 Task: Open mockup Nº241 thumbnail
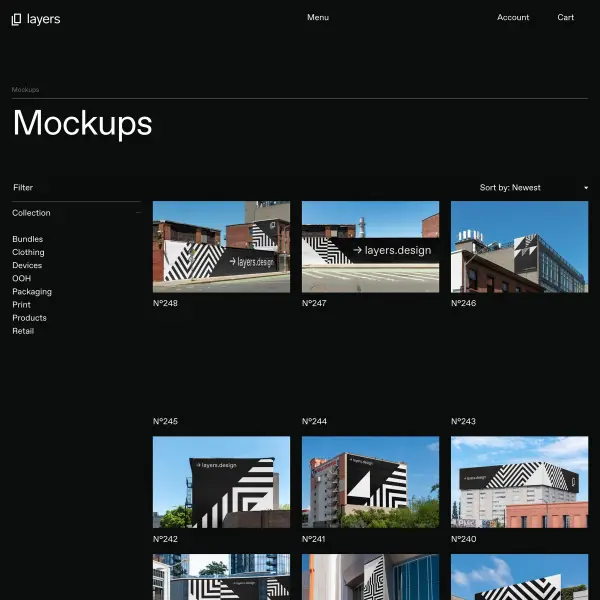pyautogui.click(x=370, y=482)
